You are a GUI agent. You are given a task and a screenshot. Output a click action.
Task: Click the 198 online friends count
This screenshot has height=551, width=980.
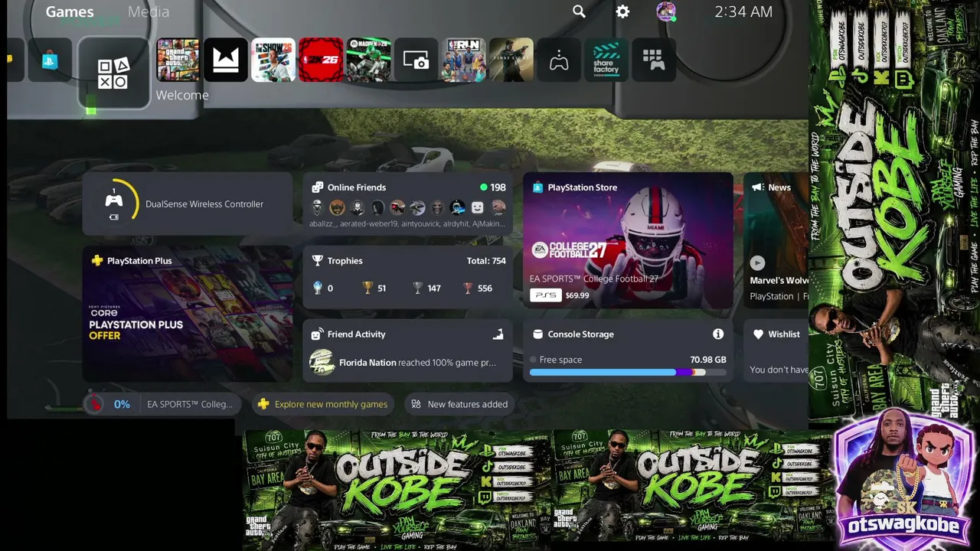(x=498, y=187)
